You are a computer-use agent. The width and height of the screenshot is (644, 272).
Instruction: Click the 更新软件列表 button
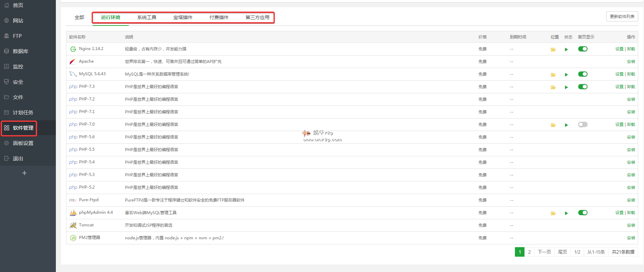click(622, 16)
